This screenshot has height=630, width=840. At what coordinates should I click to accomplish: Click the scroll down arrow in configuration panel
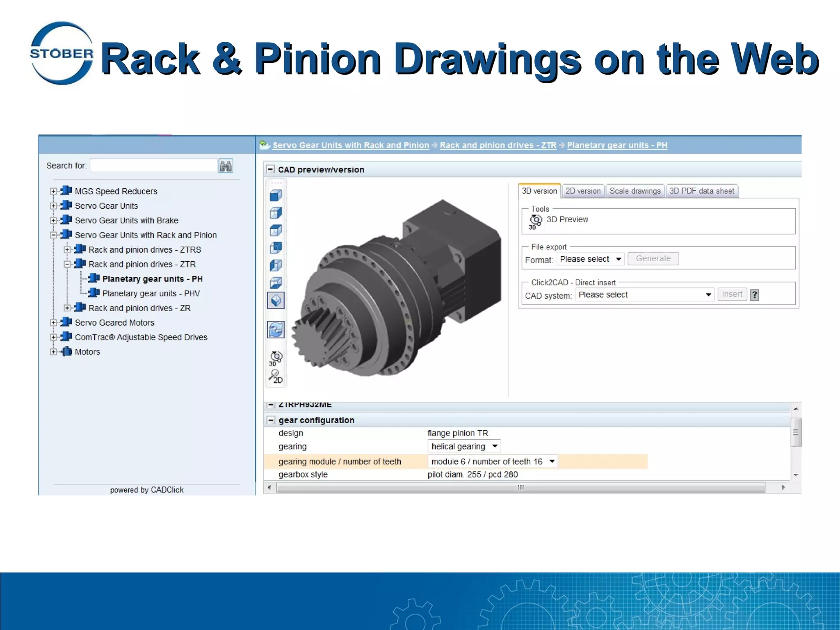coord(796,475)
